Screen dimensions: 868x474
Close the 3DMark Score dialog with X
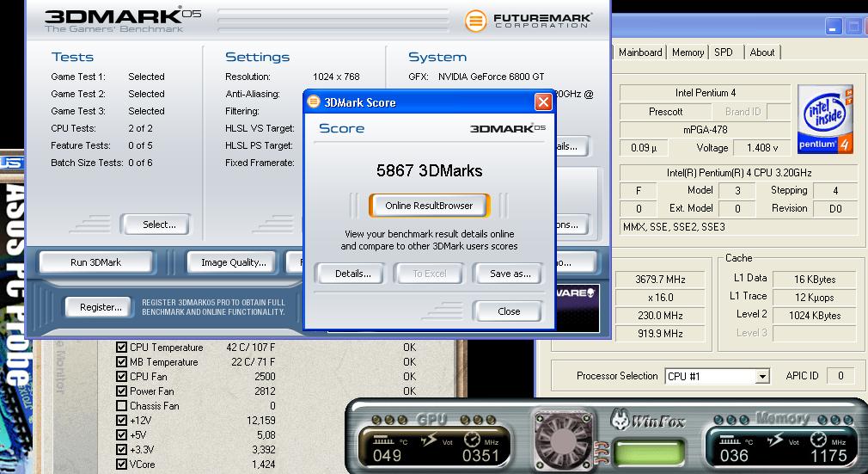point(543,102)
